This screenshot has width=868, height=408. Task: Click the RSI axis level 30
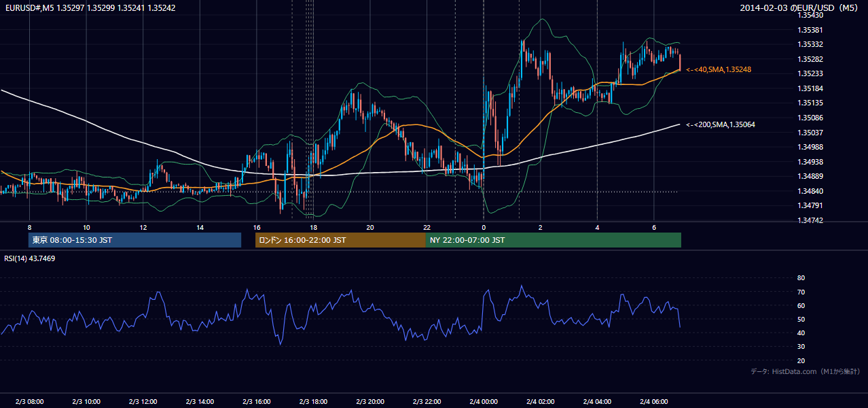point(801,347)
